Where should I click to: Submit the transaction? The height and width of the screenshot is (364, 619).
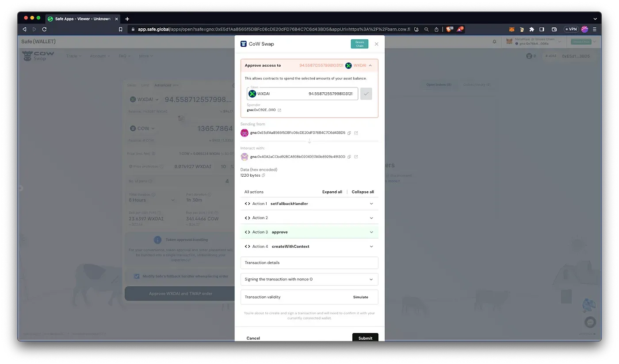click(365, 337)
